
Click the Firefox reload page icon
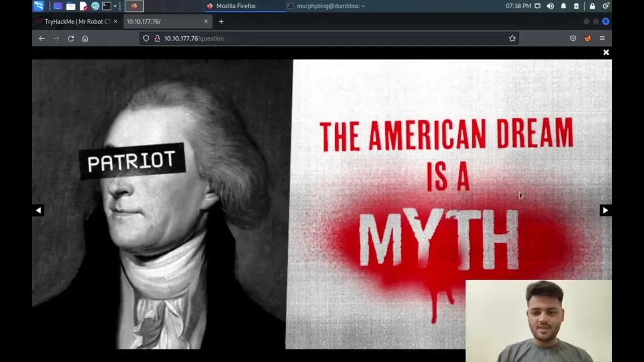point(70,38)
